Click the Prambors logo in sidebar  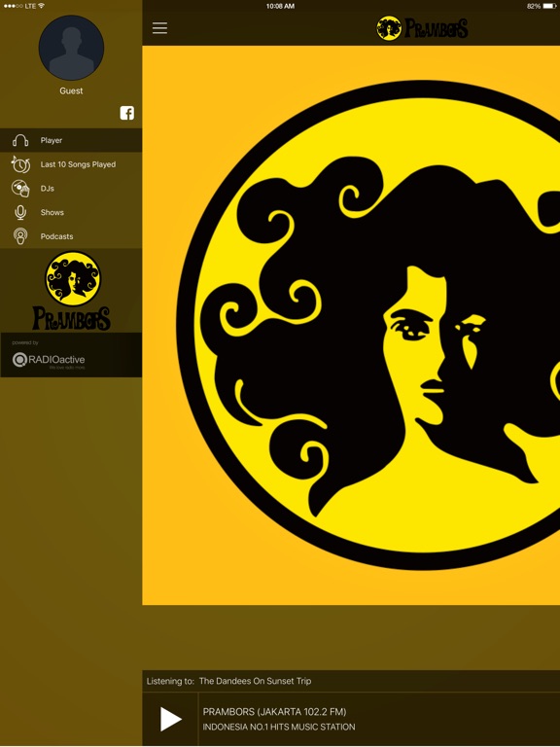[72, 291]
